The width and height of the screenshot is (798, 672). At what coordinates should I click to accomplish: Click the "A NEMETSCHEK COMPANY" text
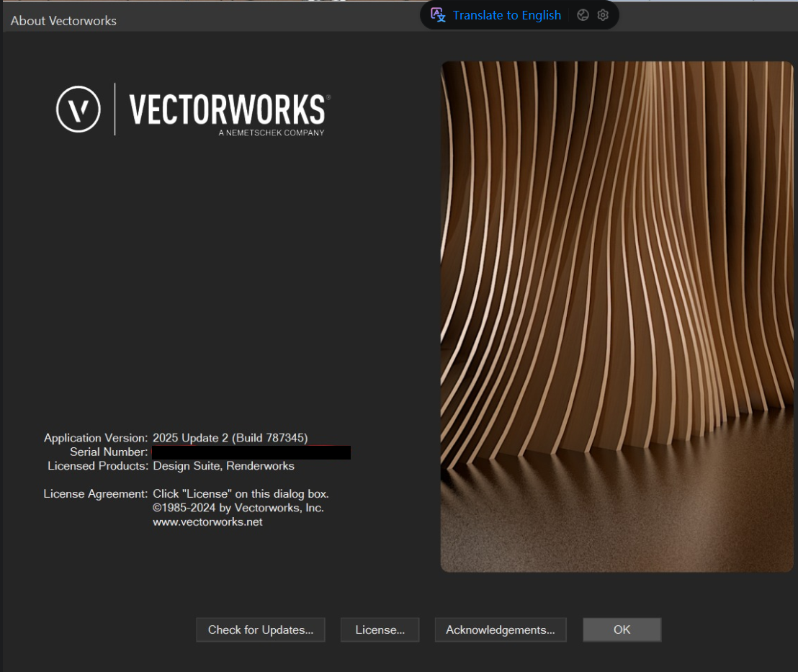click(x=272, y=133)
